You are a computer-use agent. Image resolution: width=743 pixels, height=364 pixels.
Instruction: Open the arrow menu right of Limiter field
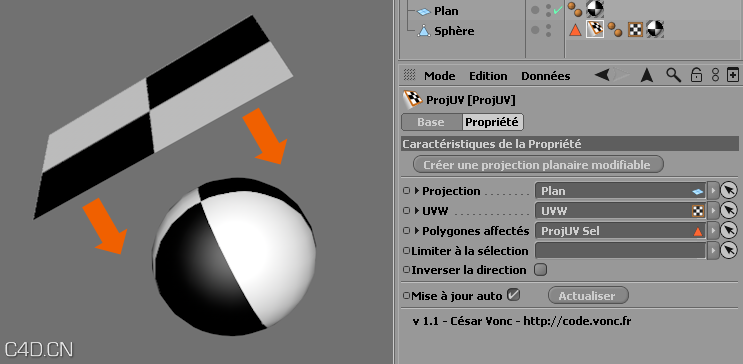click(713, 251)
